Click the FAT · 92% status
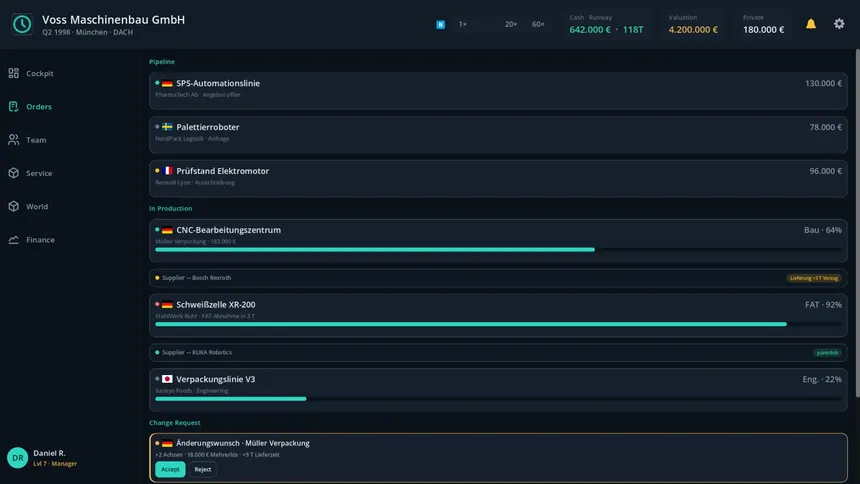 823,305
